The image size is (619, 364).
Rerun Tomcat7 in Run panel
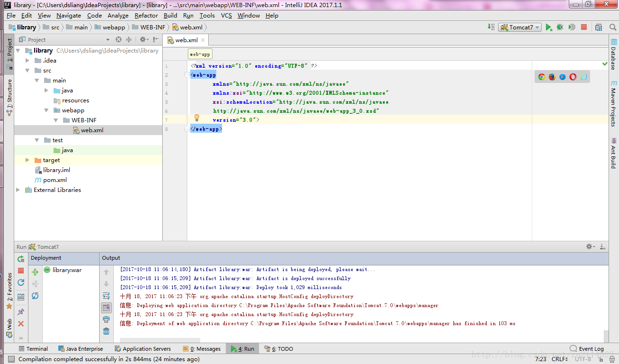[21, 259]
